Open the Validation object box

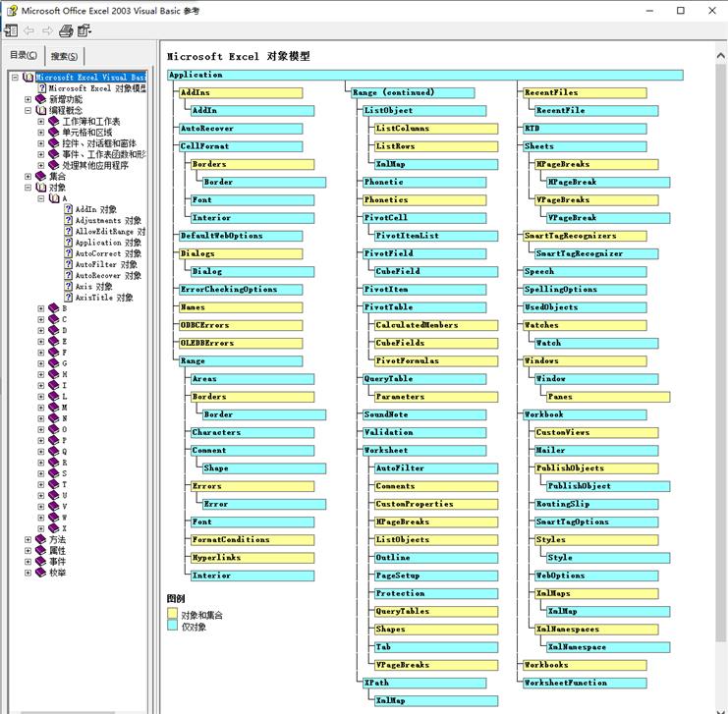[424, 433]
